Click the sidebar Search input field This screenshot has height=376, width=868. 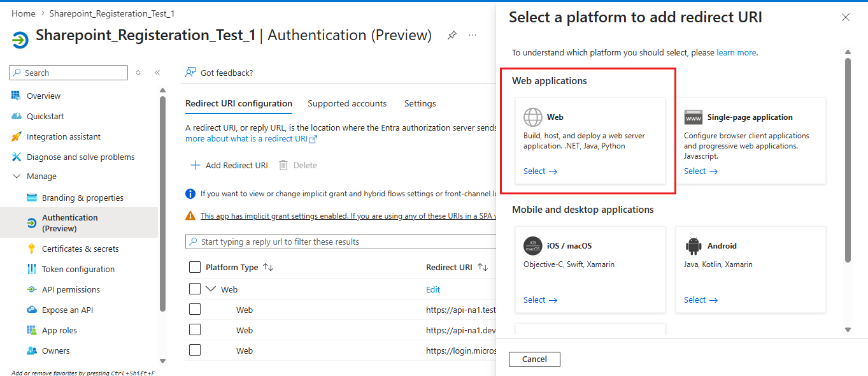click(69, 73)
